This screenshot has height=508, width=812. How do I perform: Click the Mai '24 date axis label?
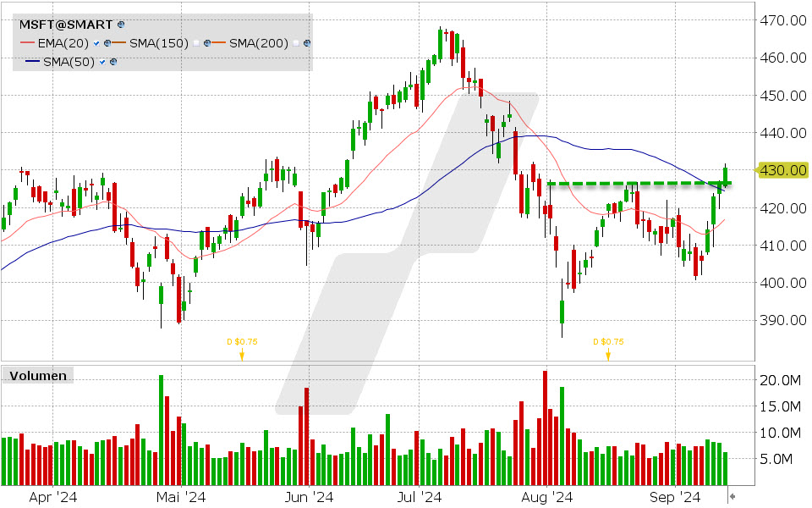[x=181, y=497]
